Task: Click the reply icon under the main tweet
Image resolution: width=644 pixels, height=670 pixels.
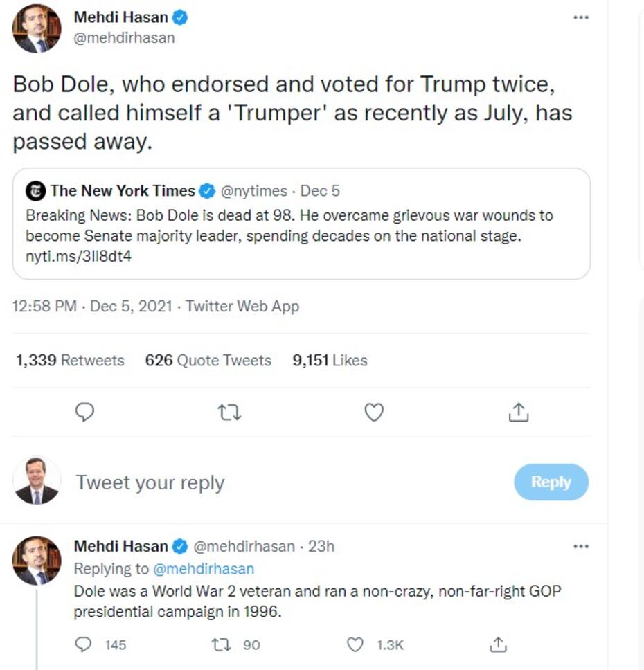Action: (84, 413)
